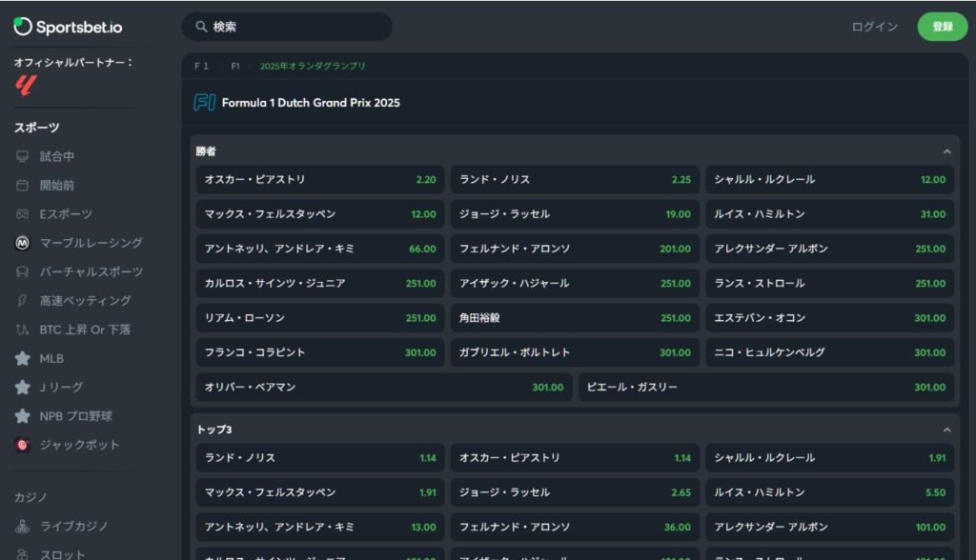Choose アレクサンダー アルボン winner 251.00
The width and height of the screenshot is (976, 560).
click(830, 249)
